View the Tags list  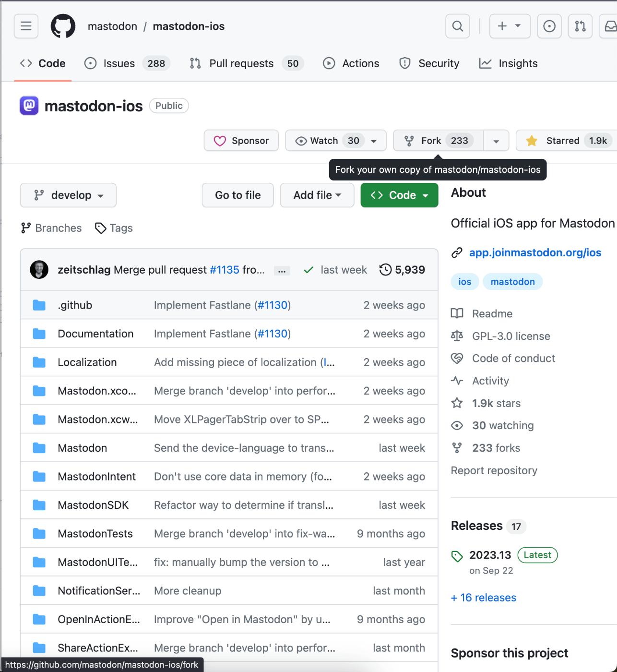coord(114,228)
